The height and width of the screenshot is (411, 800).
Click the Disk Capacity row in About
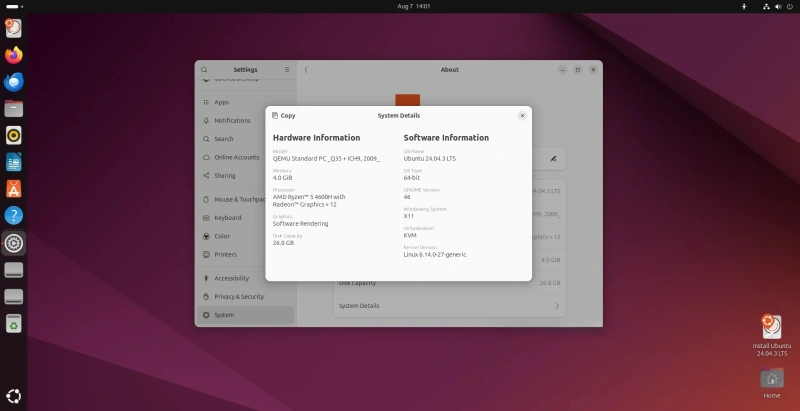point(449,283)
